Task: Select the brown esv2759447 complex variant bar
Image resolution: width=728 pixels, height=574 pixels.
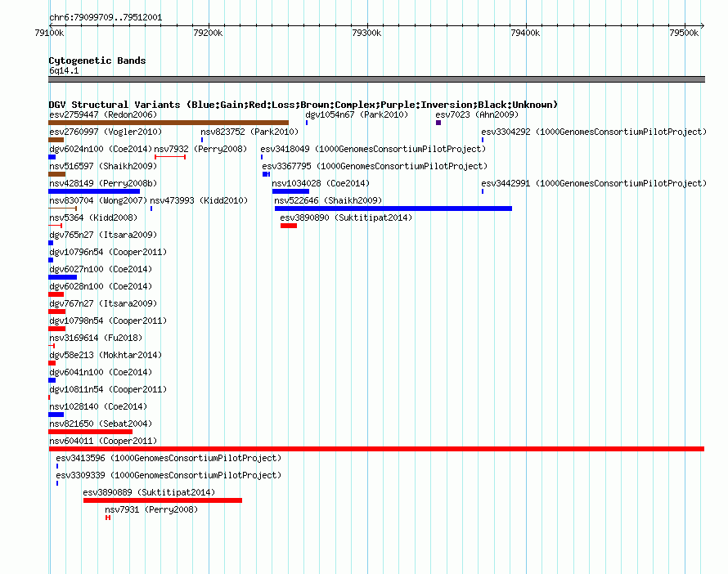Action: 169,123
